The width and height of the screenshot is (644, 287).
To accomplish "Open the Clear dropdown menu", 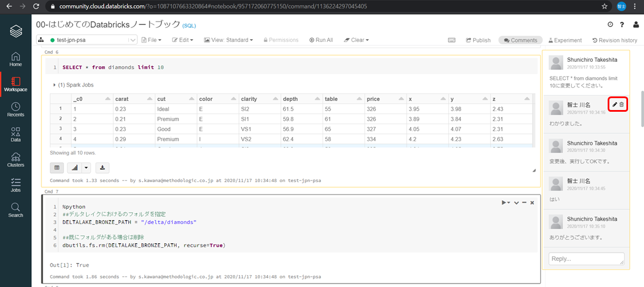I will 356,40.
